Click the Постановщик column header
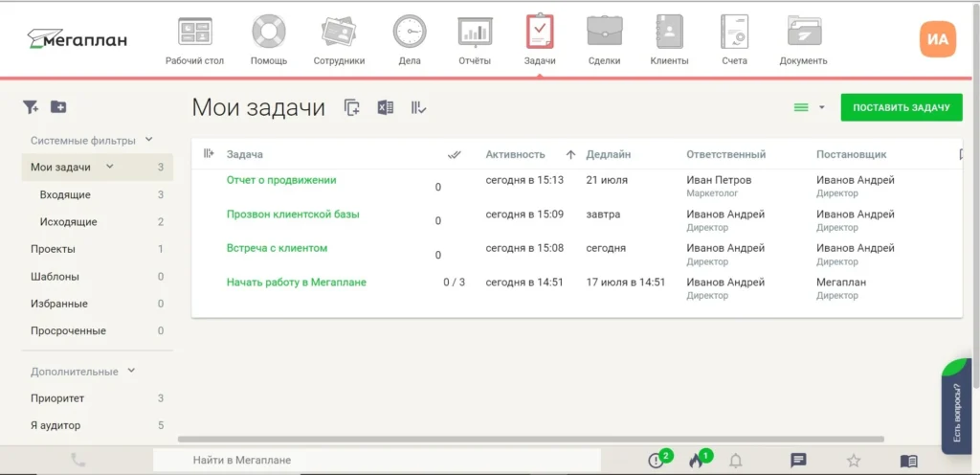The width and height of the screenshot is (980, 475). 851,154
